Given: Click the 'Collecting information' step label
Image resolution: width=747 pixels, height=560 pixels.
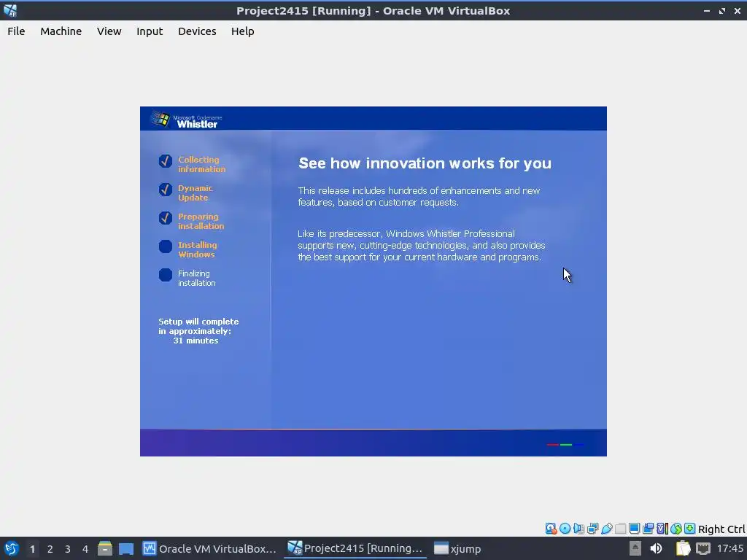Looking at the screenshot, I should [x=201, y=164].
